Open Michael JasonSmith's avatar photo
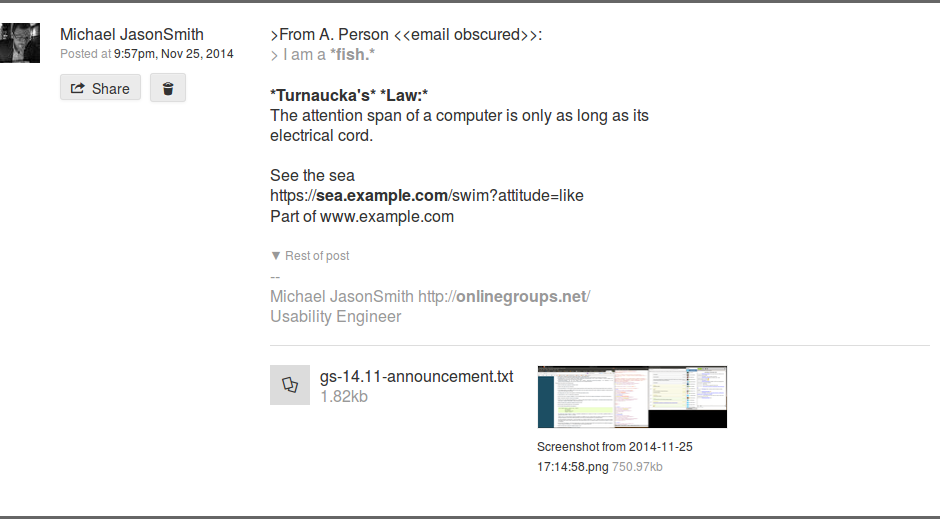940x519 pixels. click(20, 43)
